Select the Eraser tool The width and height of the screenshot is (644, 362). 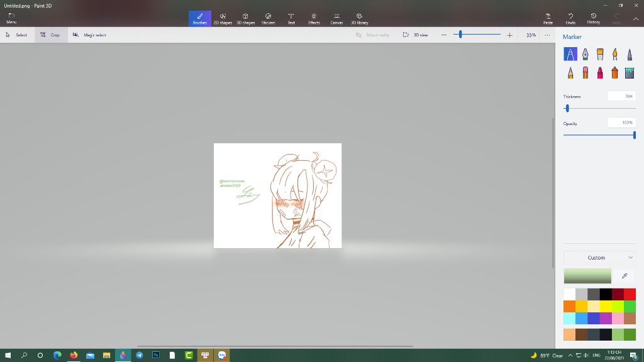pyautogui.click(x=585, y=73)
